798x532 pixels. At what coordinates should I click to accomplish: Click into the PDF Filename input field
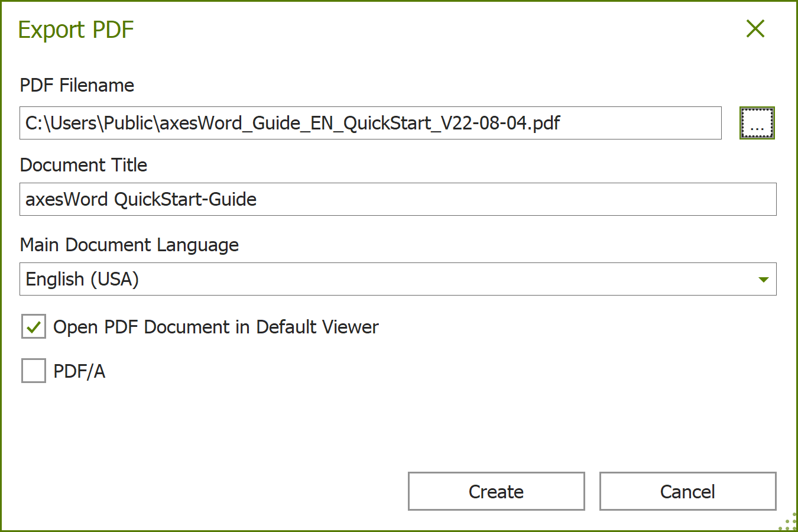(371, 123)
